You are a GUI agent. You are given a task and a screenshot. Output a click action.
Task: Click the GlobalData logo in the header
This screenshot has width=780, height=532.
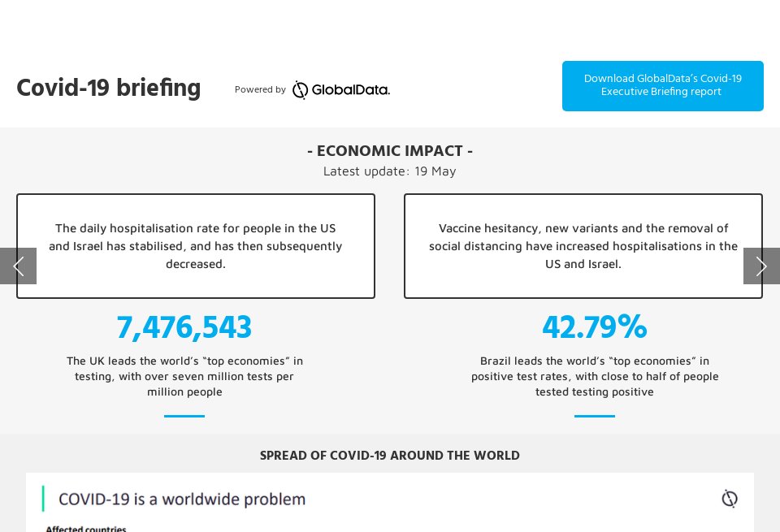click(x=341, y=89)
